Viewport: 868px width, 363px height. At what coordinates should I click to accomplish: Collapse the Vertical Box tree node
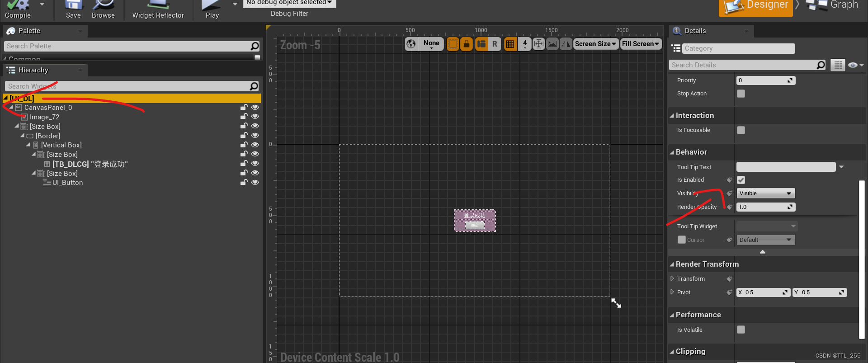tap(28, 145)
